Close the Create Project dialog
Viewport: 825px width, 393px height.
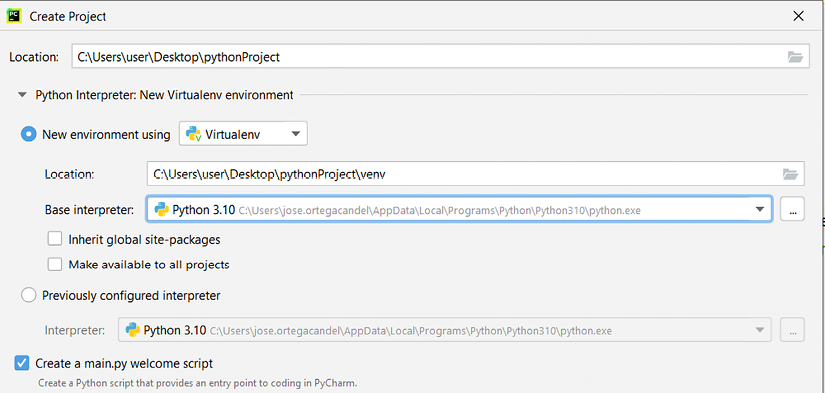(x=798, y=16)
